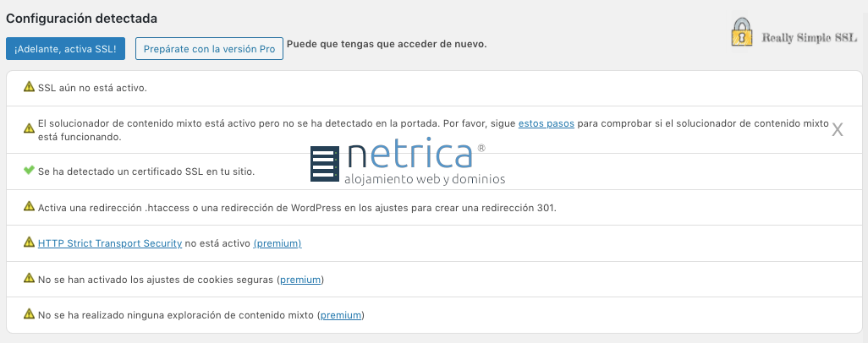Follow premium link for mixed content scan
The width and height of the screenshot is (868, 343).
341,315
